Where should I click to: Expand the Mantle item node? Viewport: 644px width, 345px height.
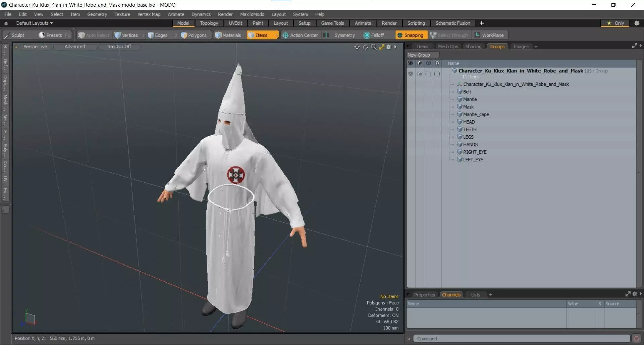point(453,99)
